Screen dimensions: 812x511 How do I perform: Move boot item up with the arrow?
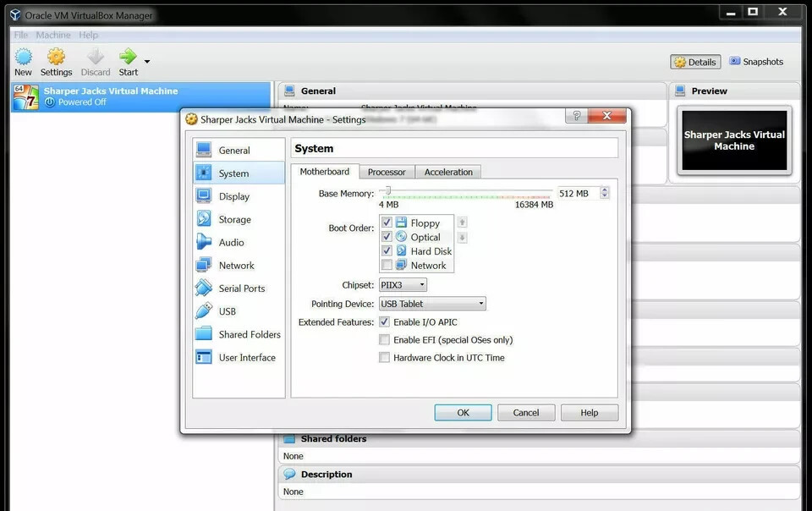[x=463, y=223]
